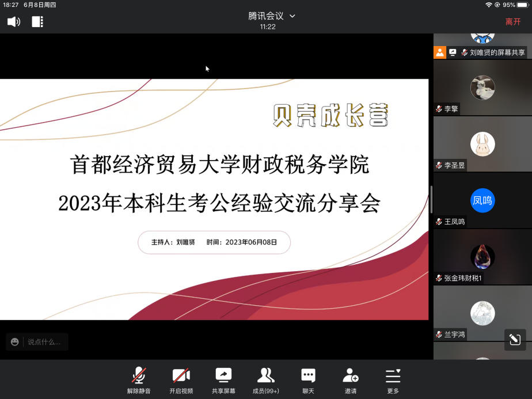Click muted mic icon next to 兰宇鸿
The image size is (532, 399).
coord(439,335)
